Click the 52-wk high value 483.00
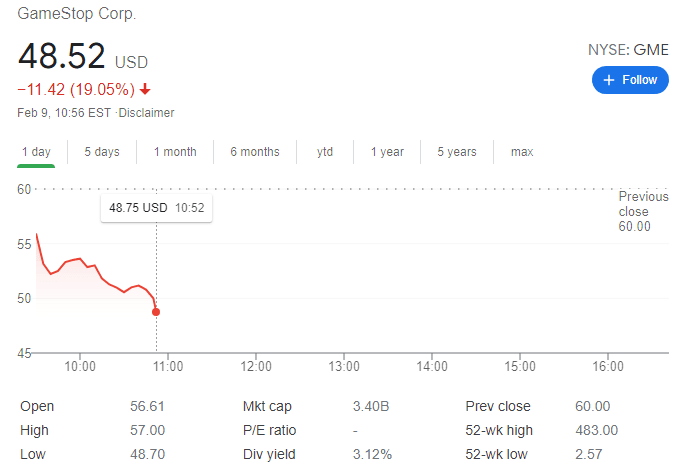 596,430
